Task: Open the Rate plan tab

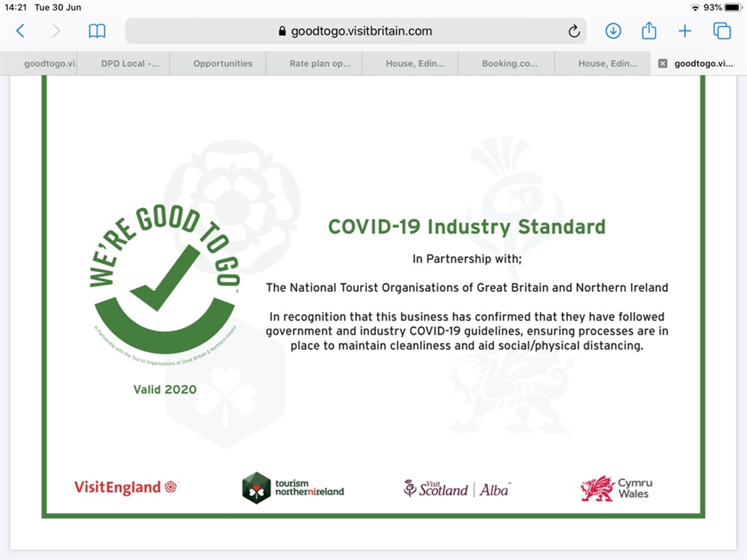Action: 319,64
